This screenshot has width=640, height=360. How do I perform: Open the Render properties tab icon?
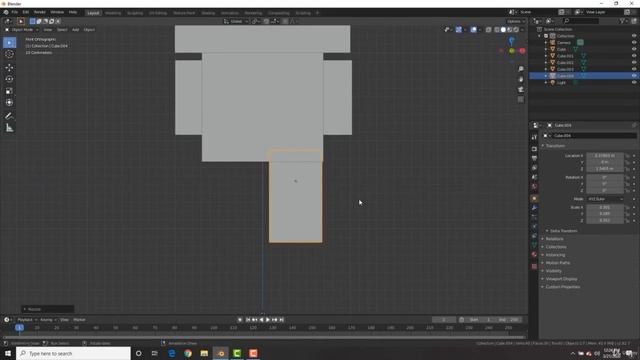pyautogui.click(x=534, y=149)
